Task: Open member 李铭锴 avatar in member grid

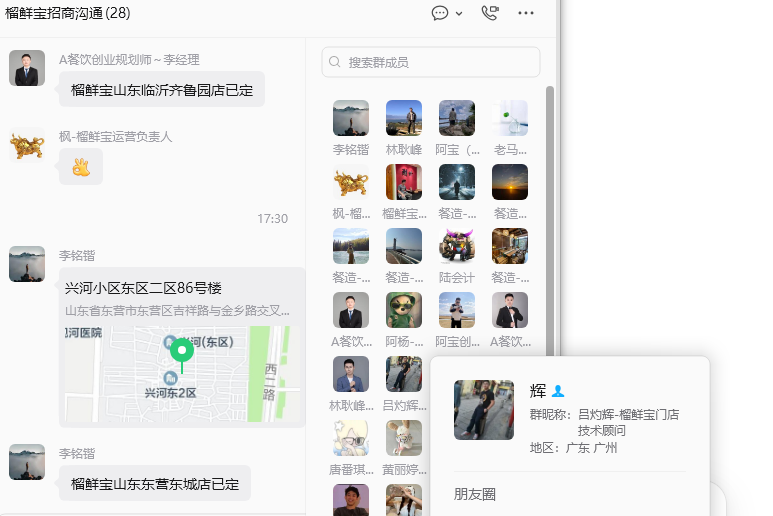Action: tap(351, 118)
